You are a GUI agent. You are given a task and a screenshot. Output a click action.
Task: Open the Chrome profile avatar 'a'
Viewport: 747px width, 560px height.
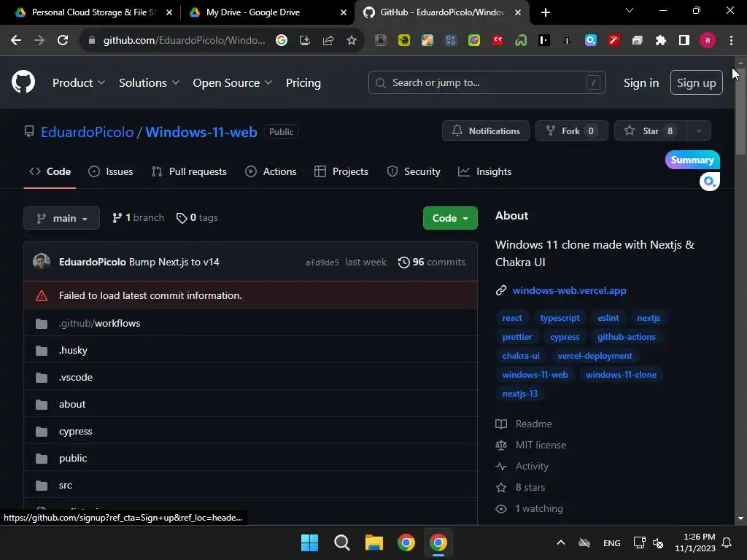pos(708,41)
